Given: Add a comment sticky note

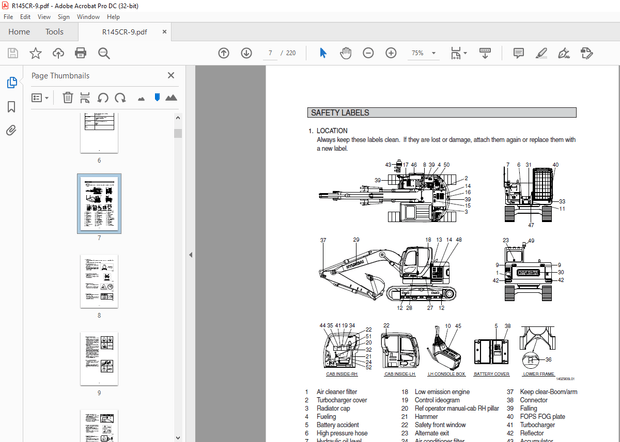Looking at the screenshot, I should click(518, 53).
